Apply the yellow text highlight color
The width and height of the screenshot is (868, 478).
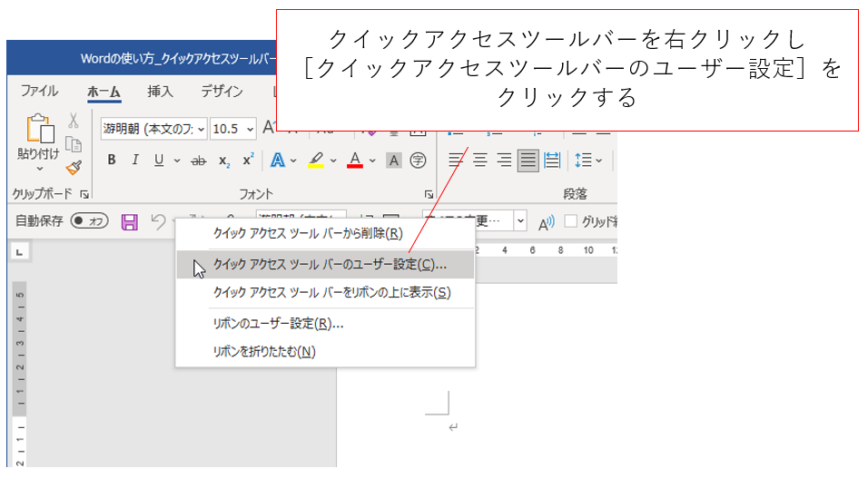[x=316, y=161]
